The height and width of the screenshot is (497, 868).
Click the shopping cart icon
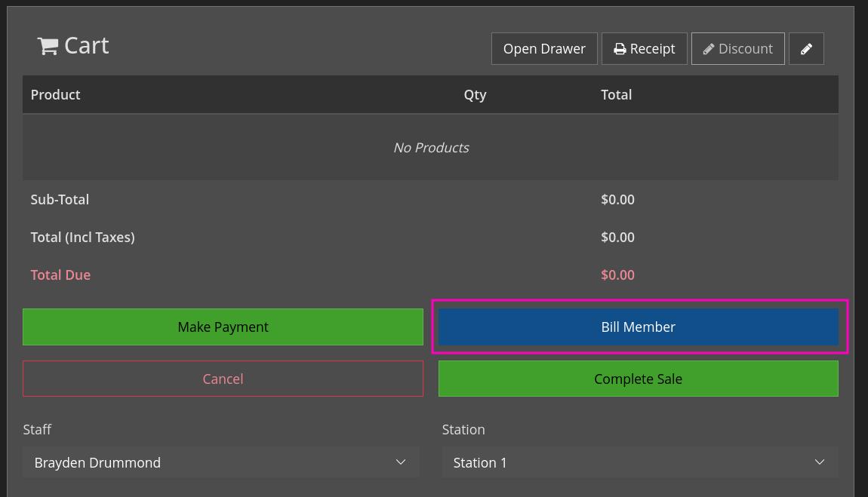point(48,47)
